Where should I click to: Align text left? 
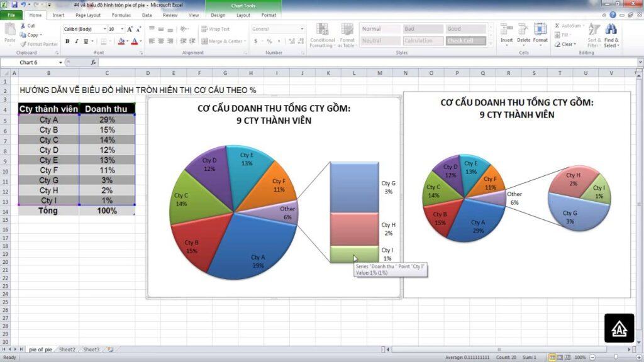click(x=152, y=41)
